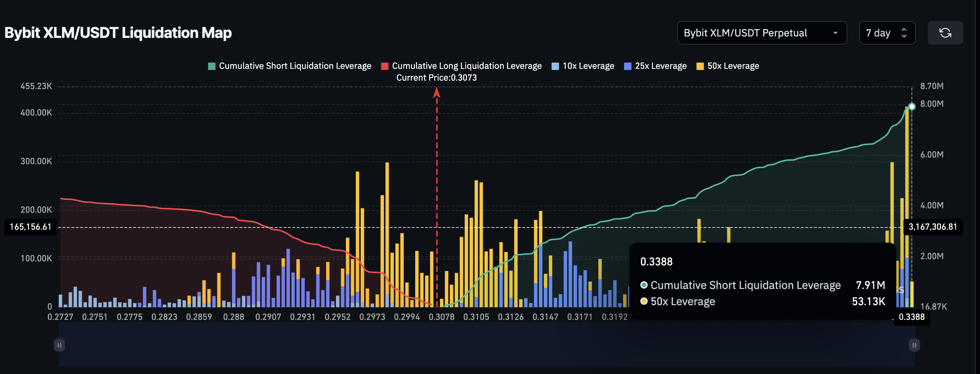The height and width of the screenshot is (374, 980).
Task: Click the 3,167,306.81 right axis value label
Action: click(933, 227)
